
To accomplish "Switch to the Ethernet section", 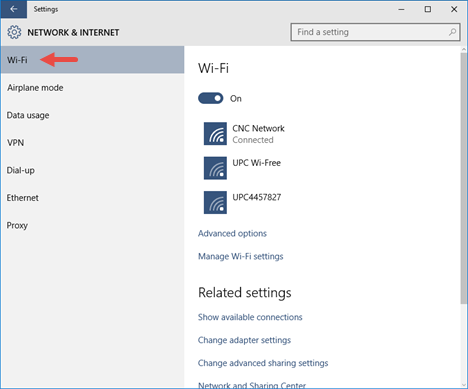I will (92, 198).
